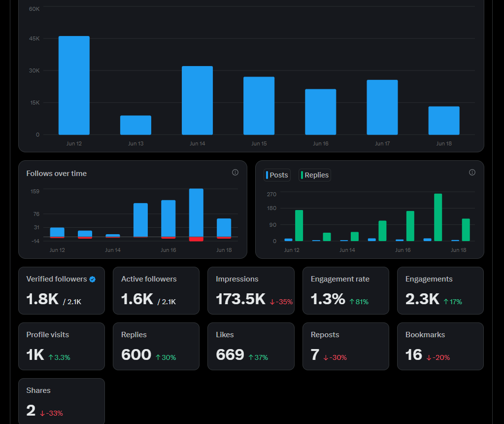Toggle the Replies series legend
The height and width of the screenshot is (424, 504).
coord(315,175)
